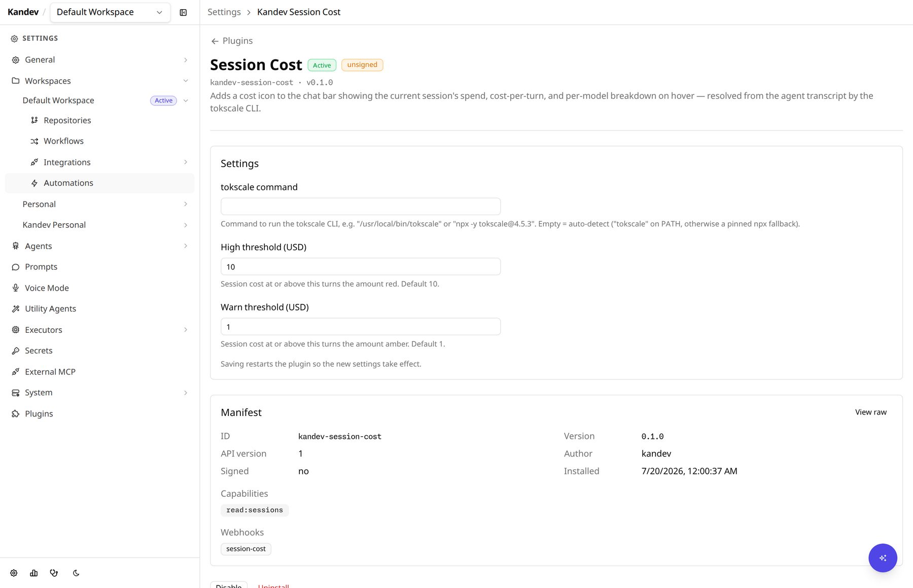
Task: Click the Voice Mode microphone icon
Action: tap(16, 288)
